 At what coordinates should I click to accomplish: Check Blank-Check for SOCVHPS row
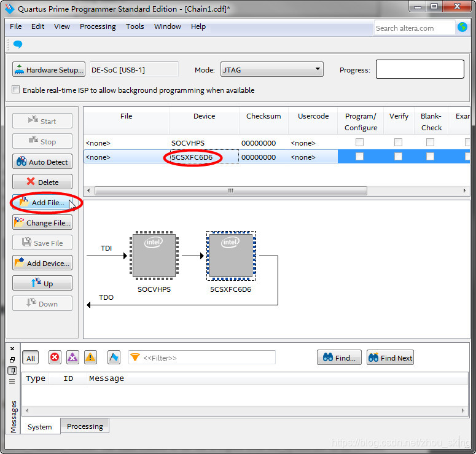point(430,142)
